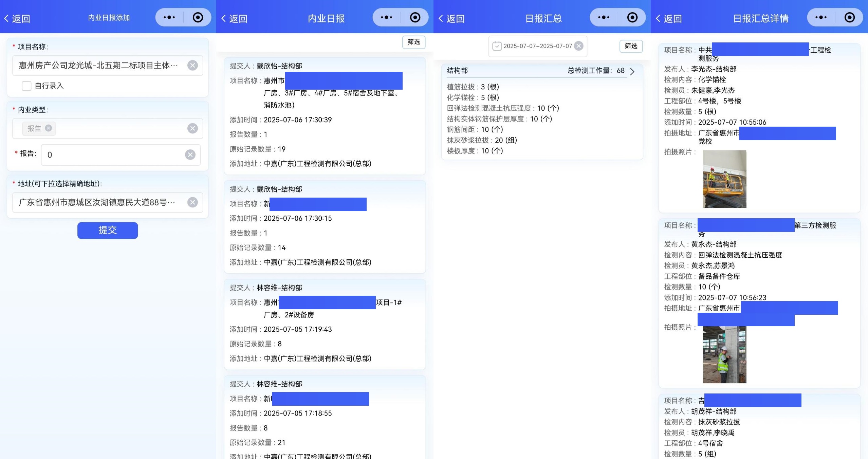Expand 结构部 details via the right chevron
Viewport: 868px width, 459px height.
click(x=632, y=72)
